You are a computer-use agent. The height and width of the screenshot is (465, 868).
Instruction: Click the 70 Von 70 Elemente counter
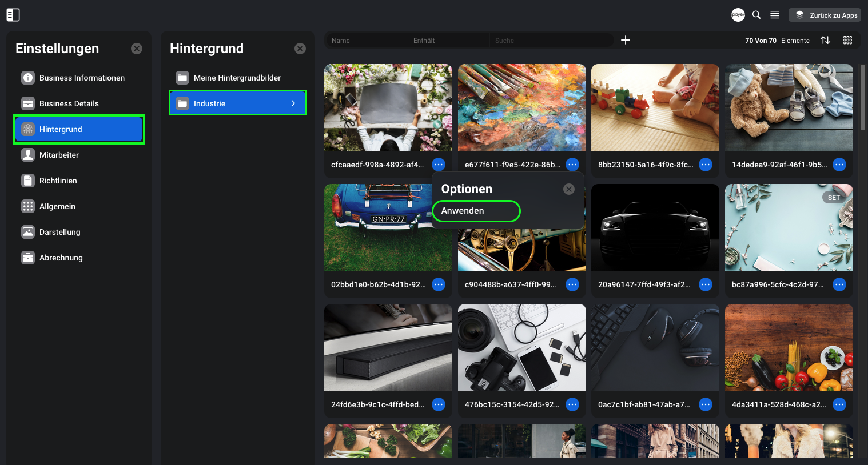777,41
